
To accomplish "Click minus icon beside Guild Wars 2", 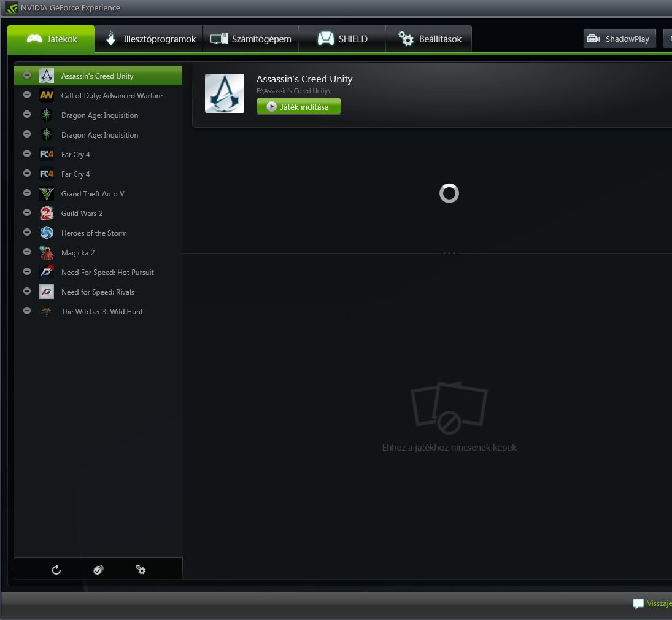I will (x=27, y=212).
